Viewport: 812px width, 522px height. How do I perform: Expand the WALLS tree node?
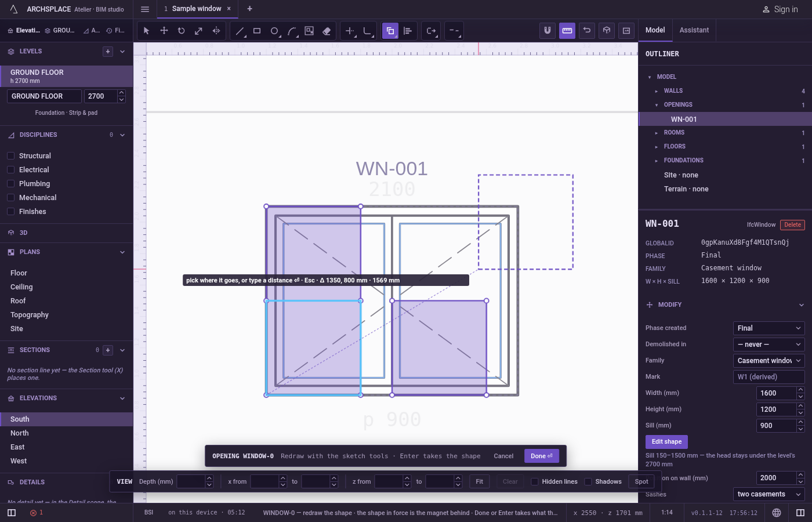[x=656, y=91]
